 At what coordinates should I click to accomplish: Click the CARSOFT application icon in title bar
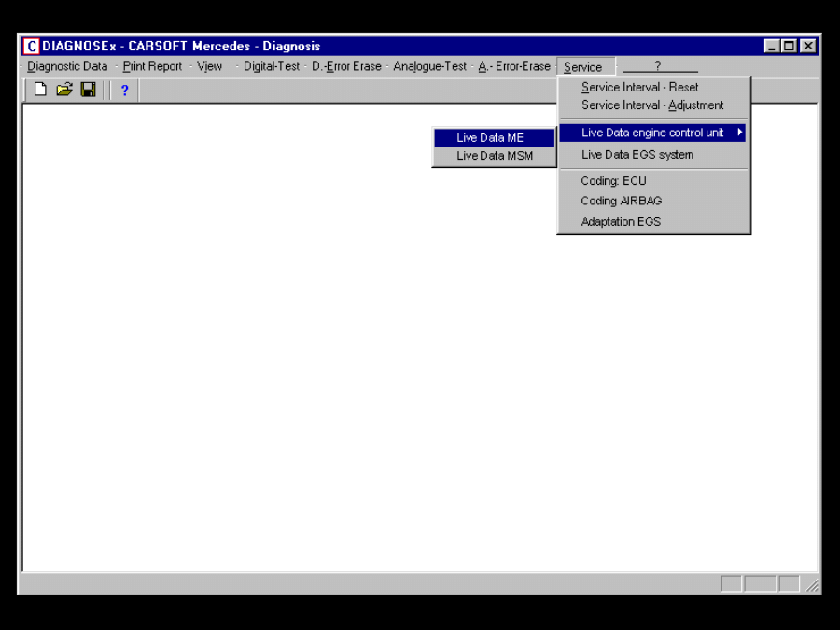(x=32, y=46)
